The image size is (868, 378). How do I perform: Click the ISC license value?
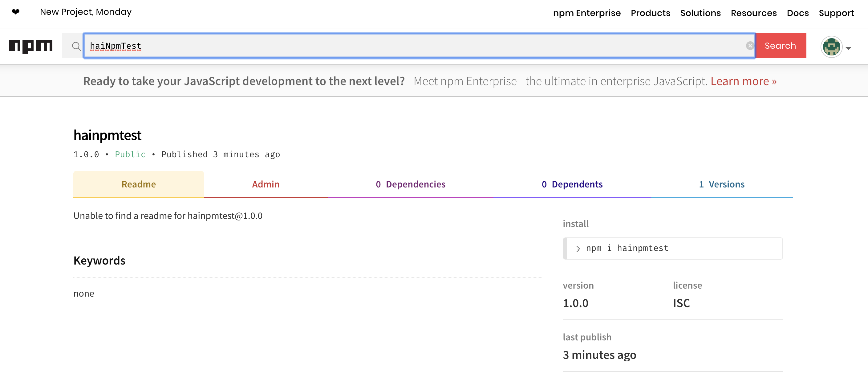pos(681,303)
